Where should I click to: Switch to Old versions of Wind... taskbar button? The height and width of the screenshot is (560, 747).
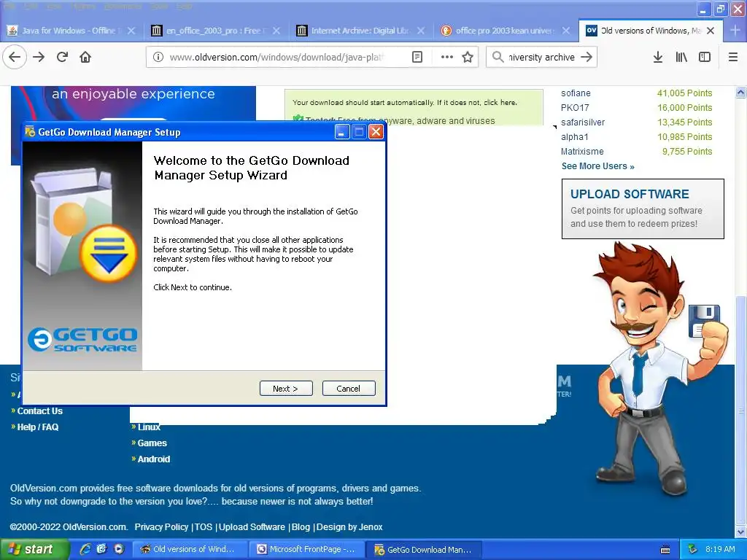pos(190,550)
